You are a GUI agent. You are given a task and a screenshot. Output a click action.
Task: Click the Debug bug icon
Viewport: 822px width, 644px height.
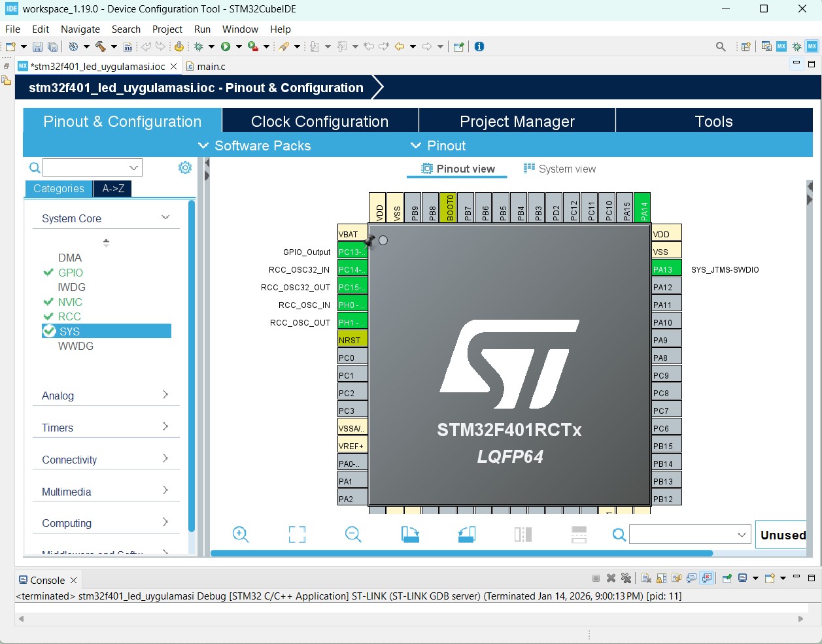click(x=199, y=46)
